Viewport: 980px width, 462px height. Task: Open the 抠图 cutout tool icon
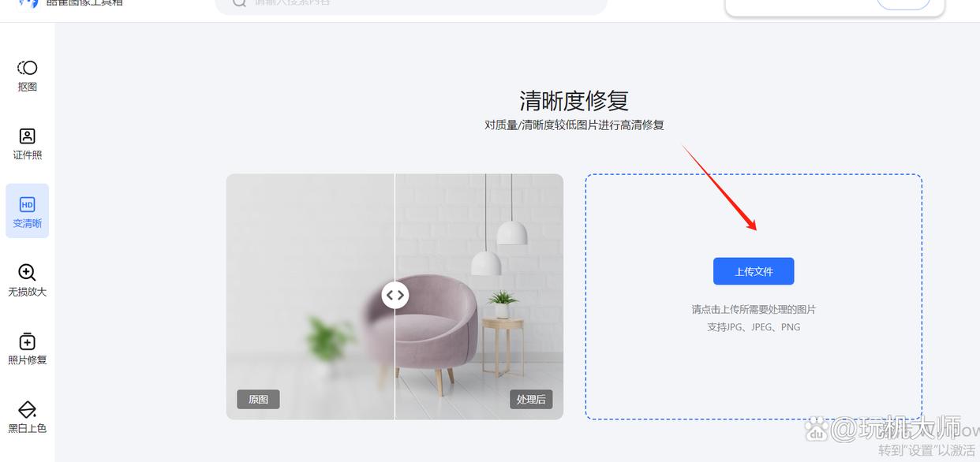(x=27, y=68)
